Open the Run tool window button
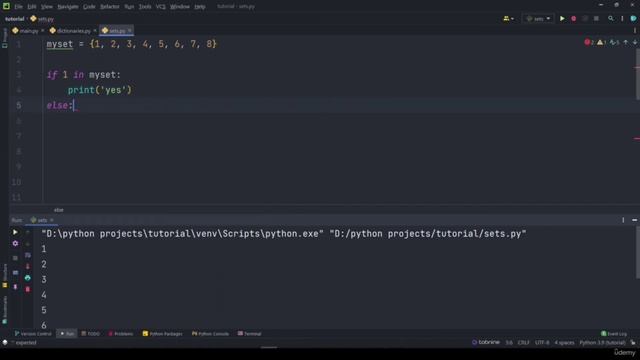640x360 pixels. (67, 333)
